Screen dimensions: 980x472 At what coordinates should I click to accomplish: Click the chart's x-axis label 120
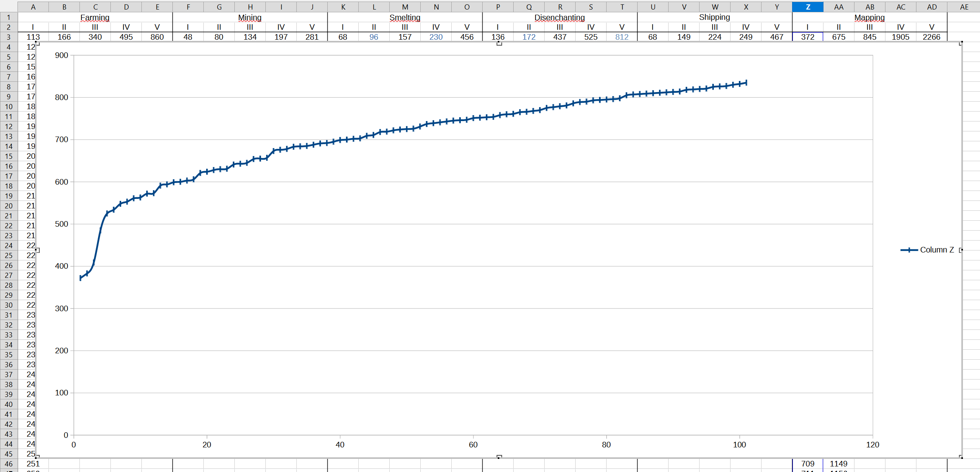(x=872, y=445)
